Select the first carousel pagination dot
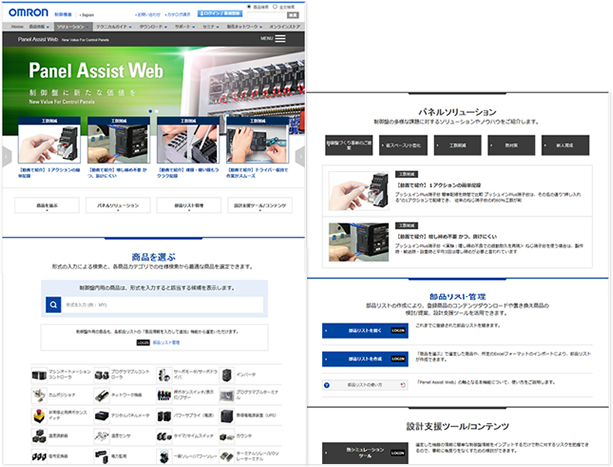The height and width of the screenshot is (467, 613). tap(151, 111)
